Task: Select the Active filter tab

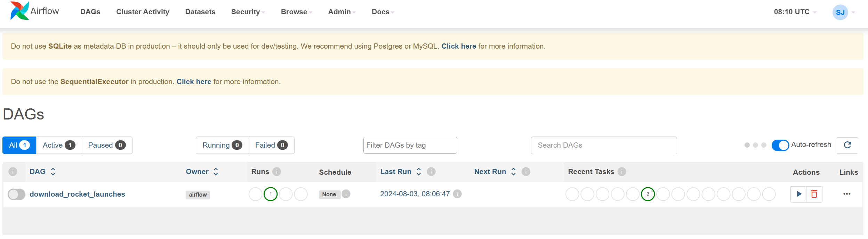Action: [x=59, y=145]
